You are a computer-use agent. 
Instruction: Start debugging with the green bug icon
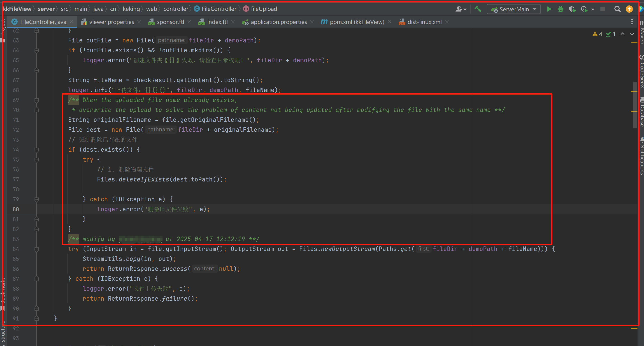[x=560, y=9]
